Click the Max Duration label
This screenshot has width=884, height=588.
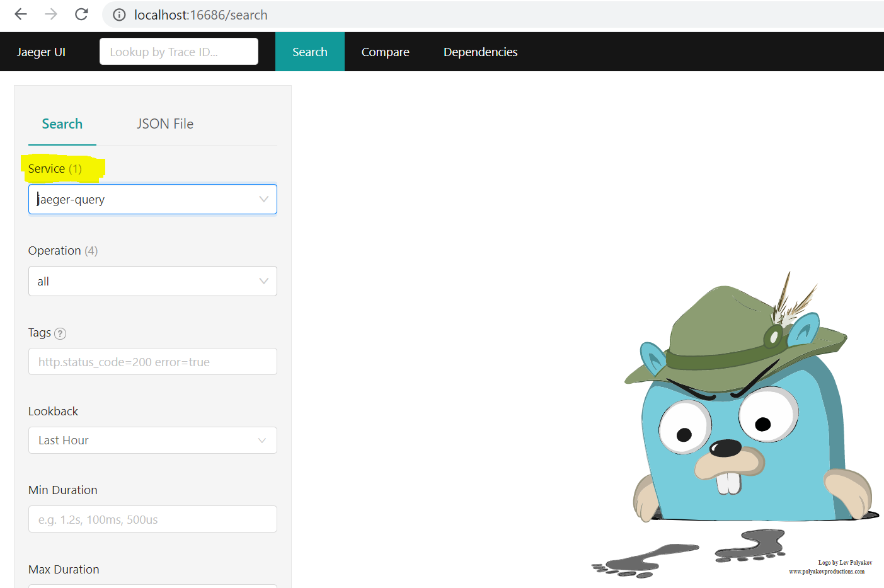pyautogui.click(x=64, y=570)
